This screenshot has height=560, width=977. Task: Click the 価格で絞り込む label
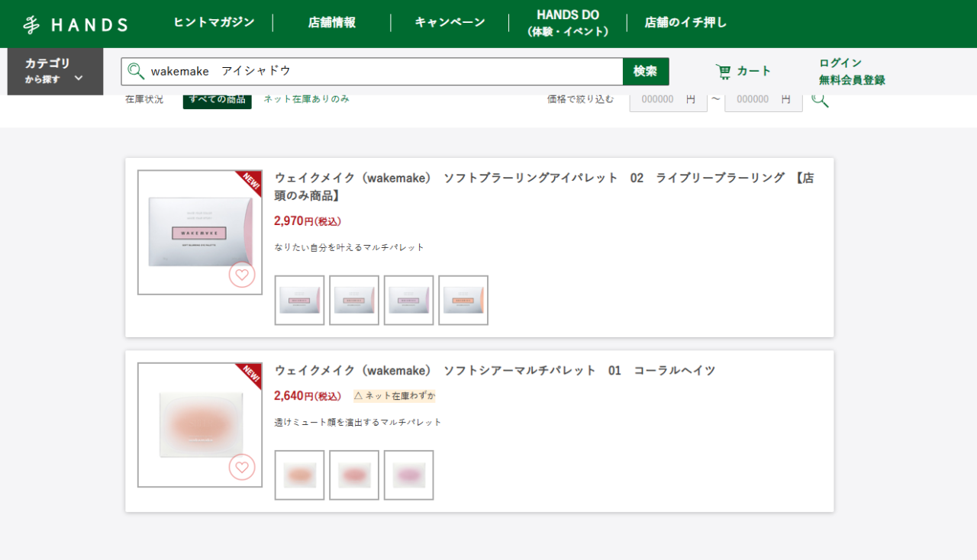[x=580, y=99]
